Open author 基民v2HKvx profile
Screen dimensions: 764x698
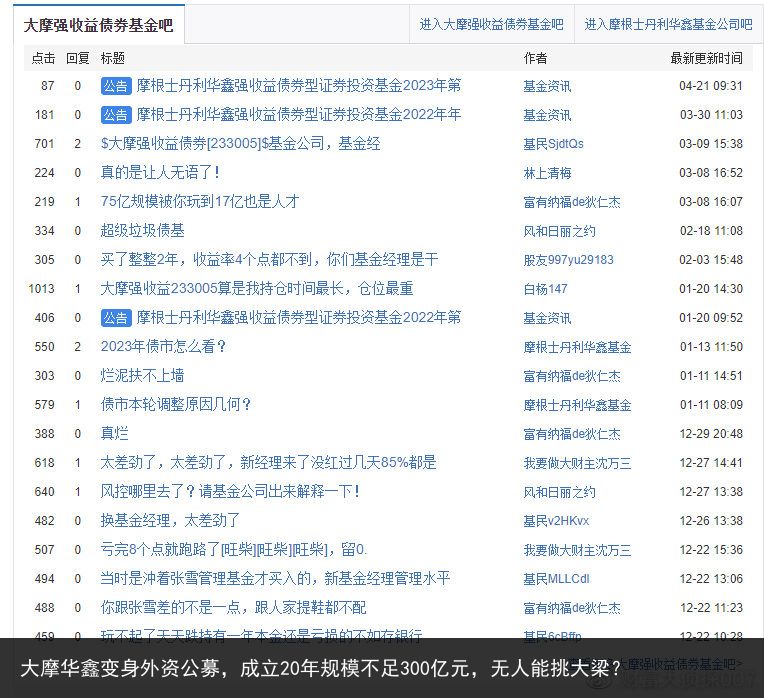[x=556, y=521]
